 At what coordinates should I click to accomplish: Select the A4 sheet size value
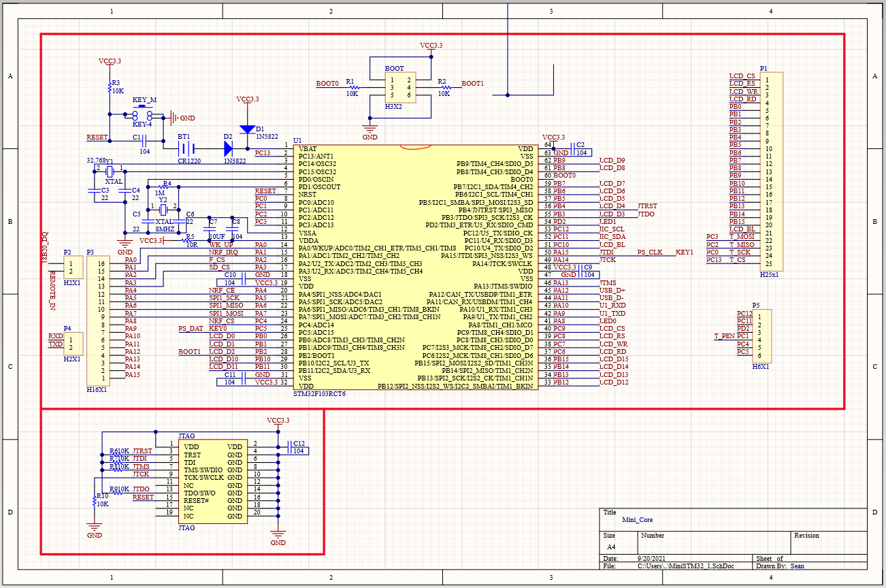pos(611,547)
